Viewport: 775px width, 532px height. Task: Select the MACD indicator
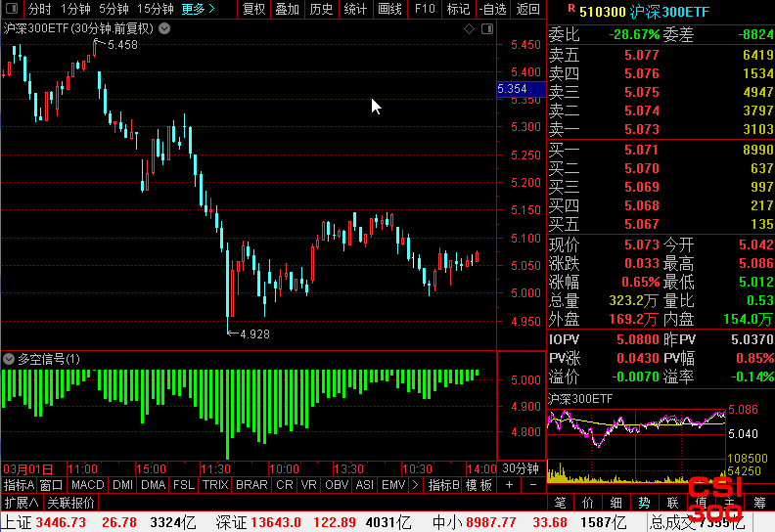pos(87,485)
